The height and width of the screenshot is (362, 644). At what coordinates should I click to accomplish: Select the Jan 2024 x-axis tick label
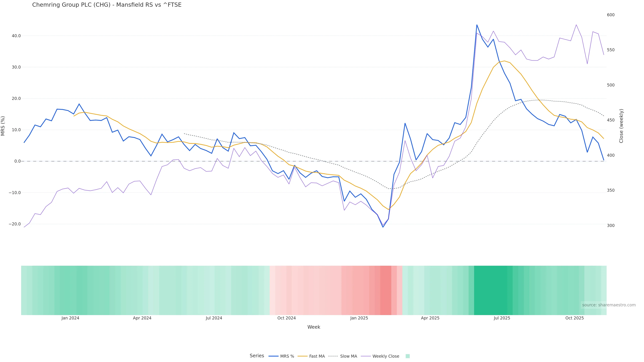pos(70,318)
